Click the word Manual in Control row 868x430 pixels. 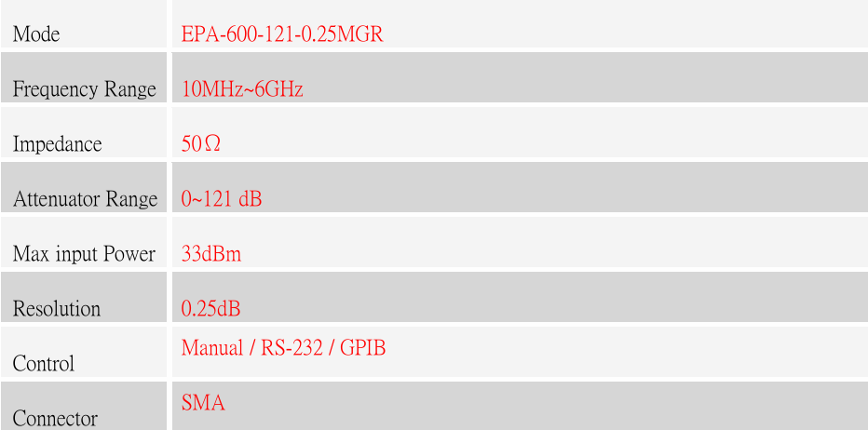(212, 347)
